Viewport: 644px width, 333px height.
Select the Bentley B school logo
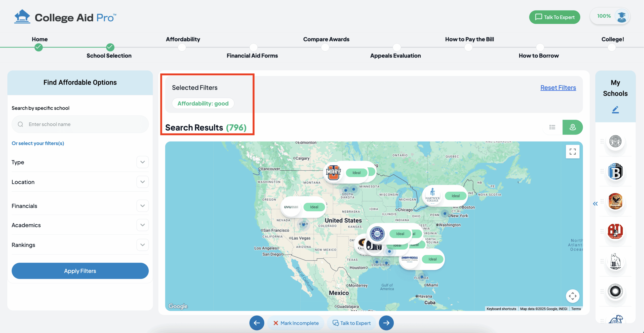(615, 172)
